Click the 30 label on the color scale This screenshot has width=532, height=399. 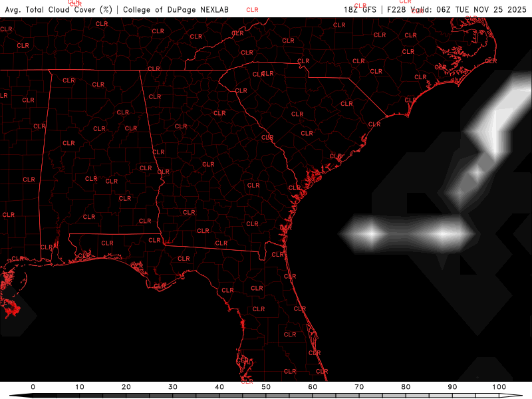(173, 387)
